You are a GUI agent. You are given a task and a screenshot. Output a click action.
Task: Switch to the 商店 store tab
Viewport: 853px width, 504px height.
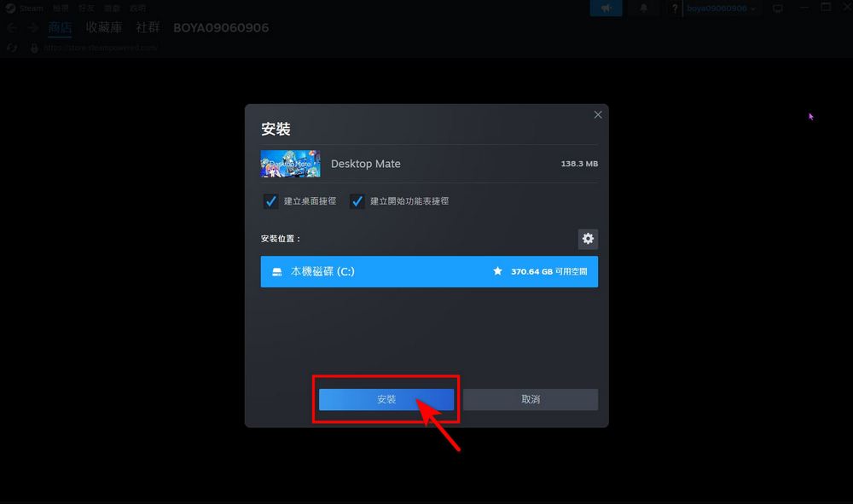click(x=60, y=28)
